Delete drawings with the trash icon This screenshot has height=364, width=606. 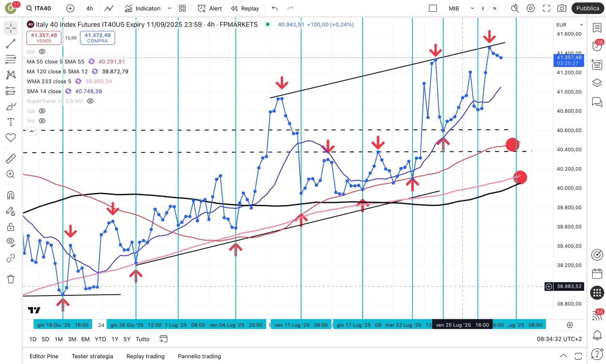pyautogui.click(x=11, y=279)
